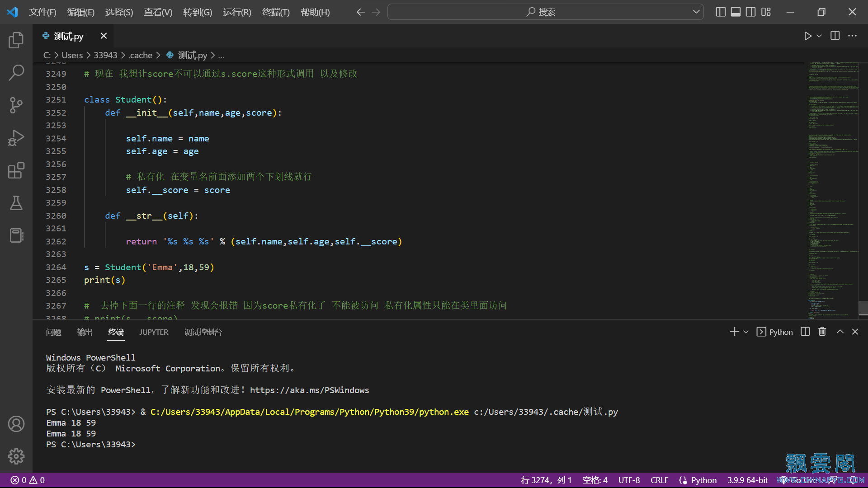The image size is (868, 488).
Task: Open the command center search dropdown arrow
Action: click(x=696, y=12)
